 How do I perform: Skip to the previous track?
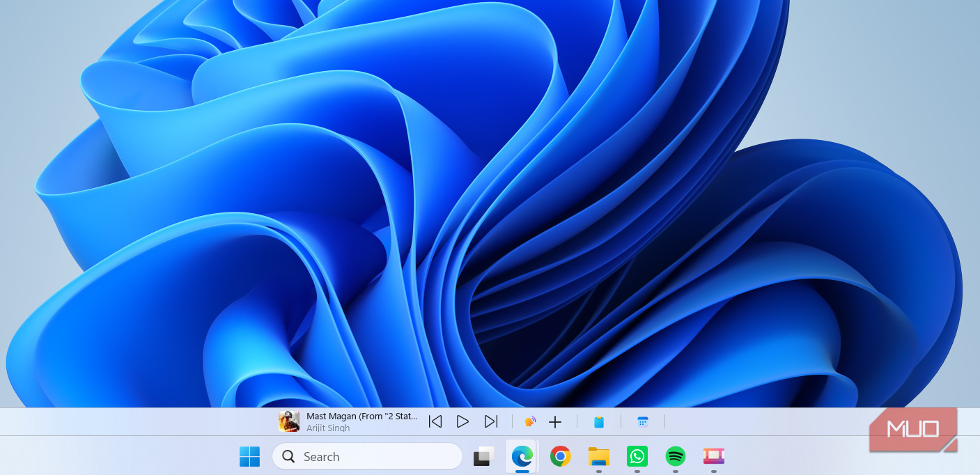point(435,421)
